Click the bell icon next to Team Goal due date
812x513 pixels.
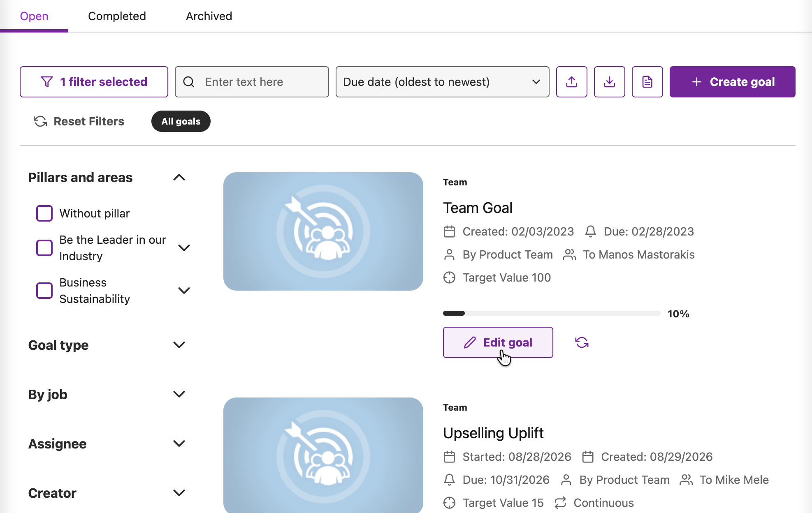tap(590, 231)
